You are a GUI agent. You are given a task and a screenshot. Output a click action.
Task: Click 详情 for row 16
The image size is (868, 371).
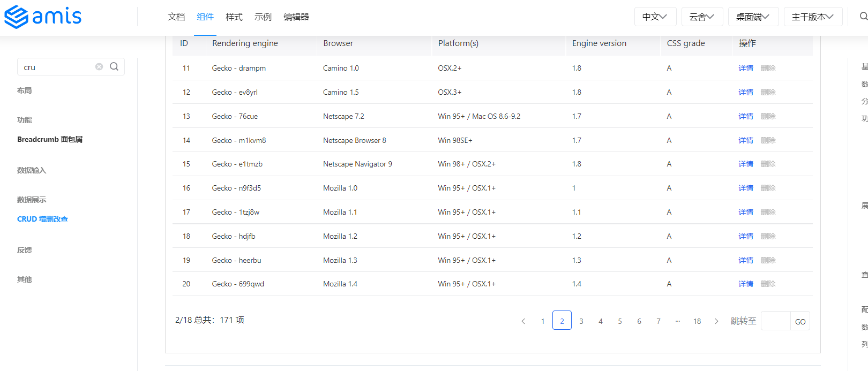coord(746,188)
